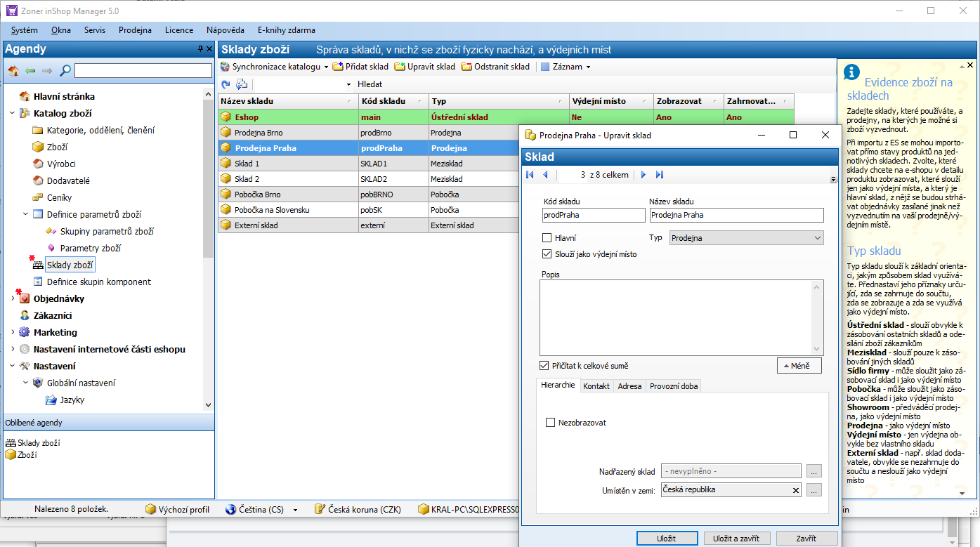The image size is (980, 547).
Task: Enable the Hlavní checkbox
Action: 547,238
